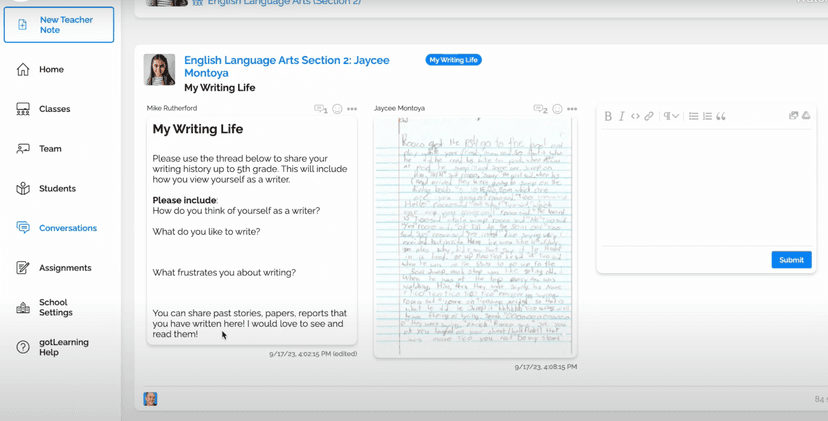Open English Language Arts Section 2: Jaycee Montoya link
Viewport: 828px width, 421px height.
pos(287,67)
